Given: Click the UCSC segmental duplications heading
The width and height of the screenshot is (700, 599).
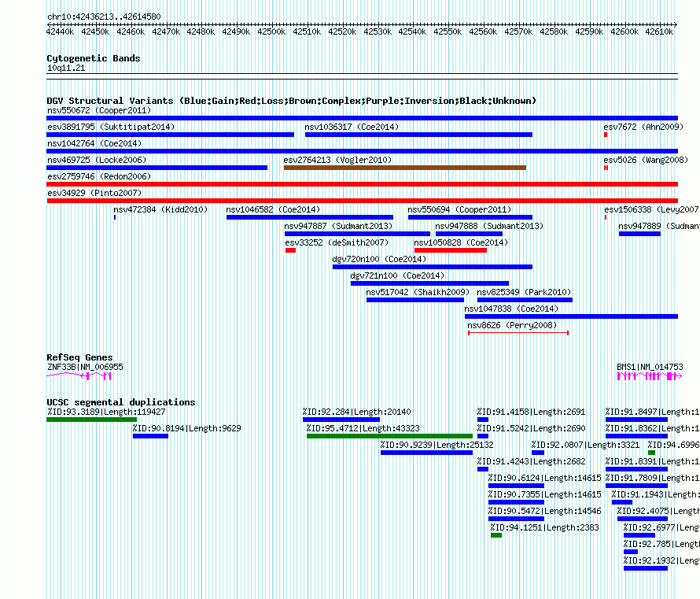Looking at the screenshot, I should point(121,402).
